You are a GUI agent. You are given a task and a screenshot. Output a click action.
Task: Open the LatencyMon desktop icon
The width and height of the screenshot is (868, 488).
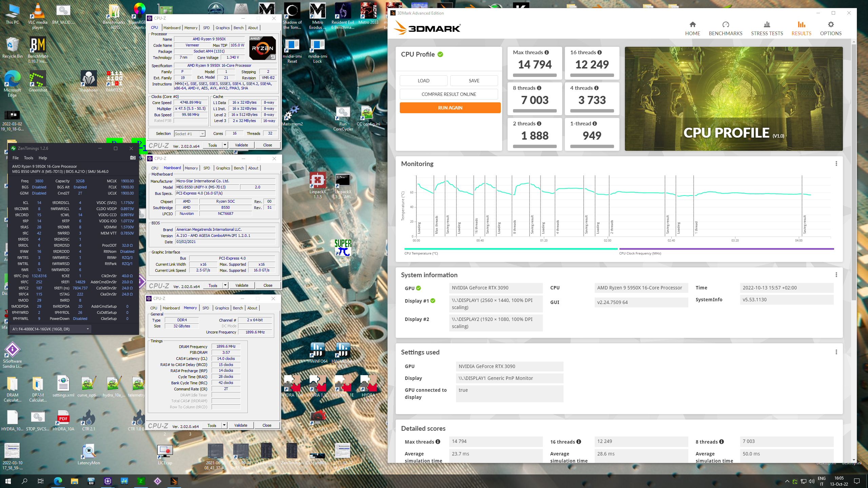point(88,454)
